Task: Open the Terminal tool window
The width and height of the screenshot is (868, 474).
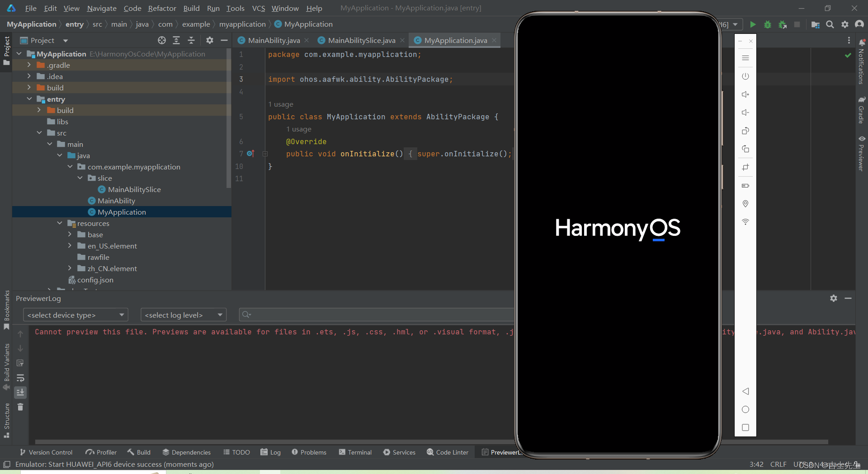Action: tap(355, 452)
